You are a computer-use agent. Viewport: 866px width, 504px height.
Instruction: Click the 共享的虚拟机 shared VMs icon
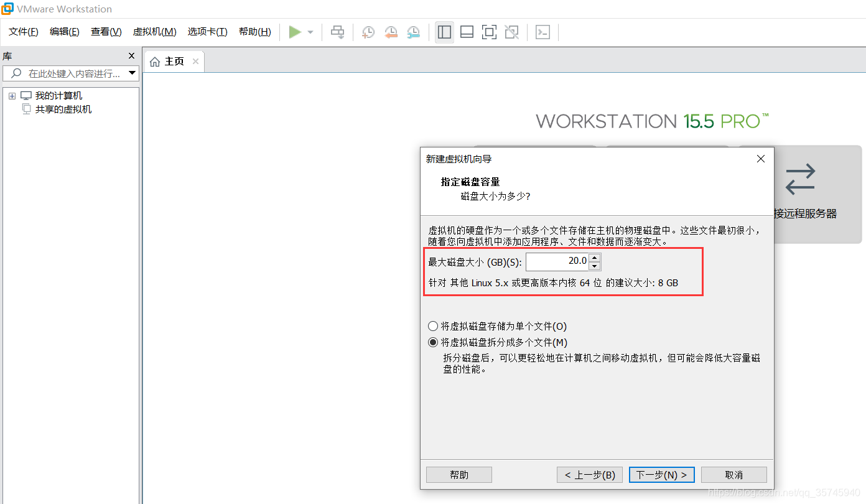[x=26, y=109]
